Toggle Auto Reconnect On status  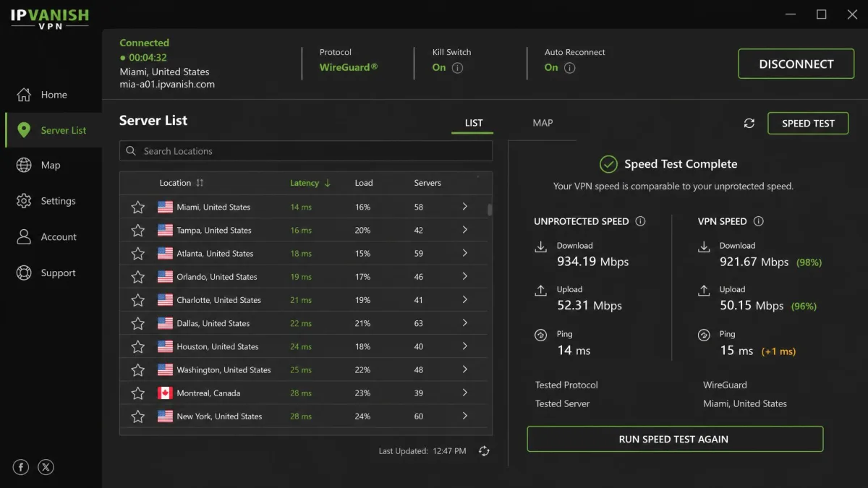pyautogui.click(x=551, y=67)
